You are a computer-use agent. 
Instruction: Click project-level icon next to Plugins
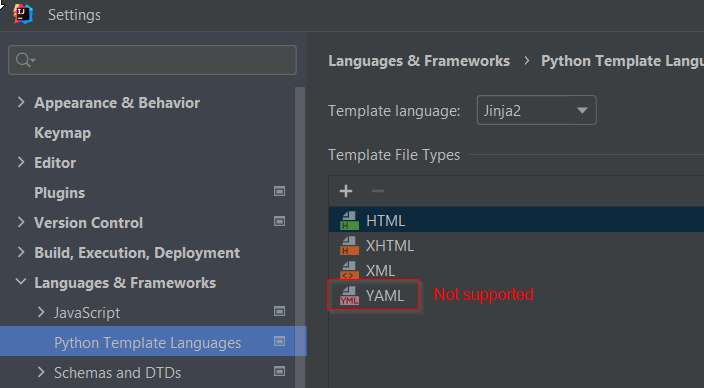279,192
